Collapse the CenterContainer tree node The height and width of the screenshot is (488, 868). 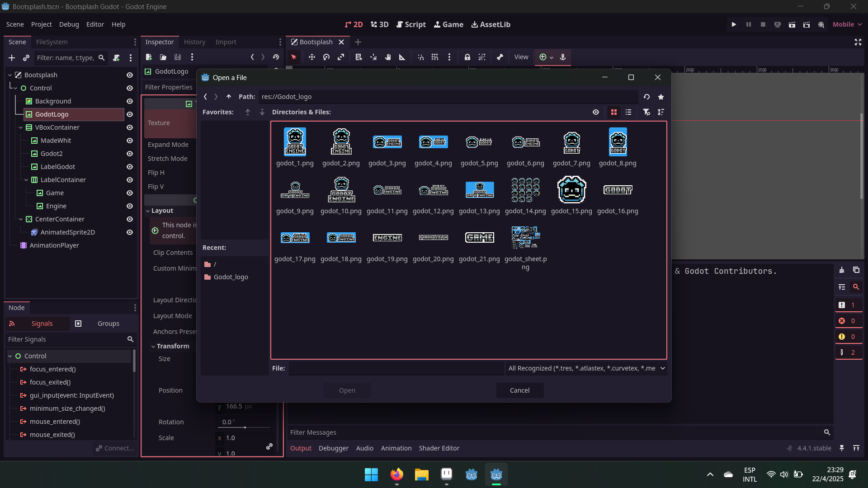[x=21, y=219]
